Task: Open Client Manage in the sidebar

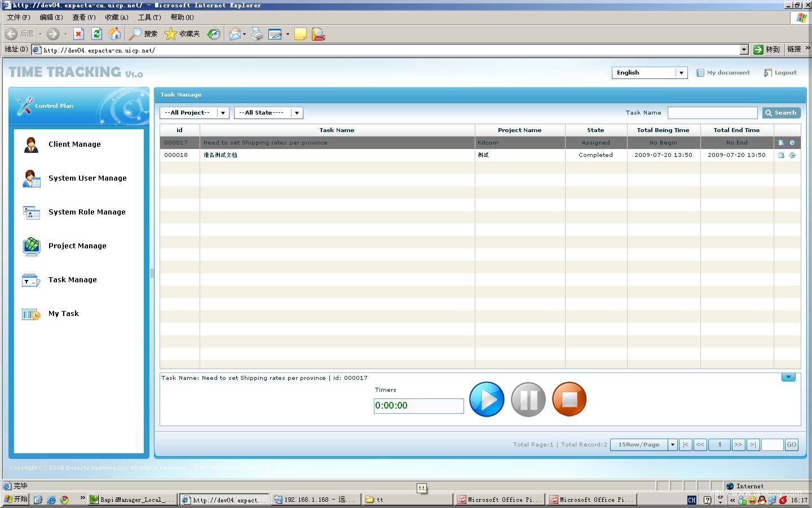Action: pyautogui.click(x=74, y=144)
